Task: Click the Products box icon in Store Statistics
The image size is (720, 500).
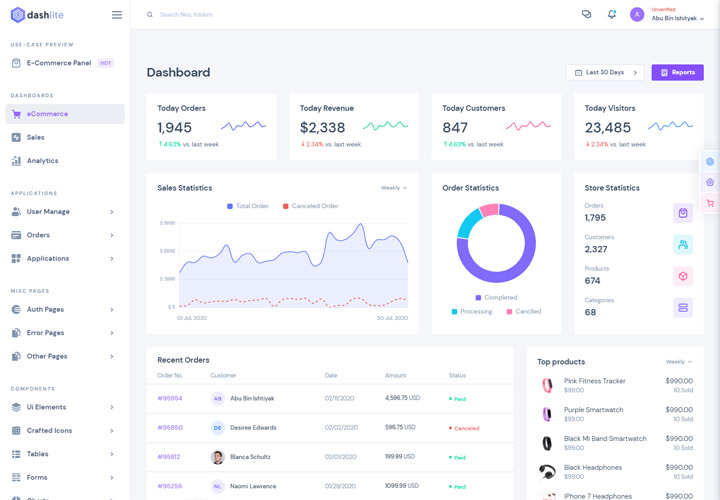Action: (x=683, y=276)
